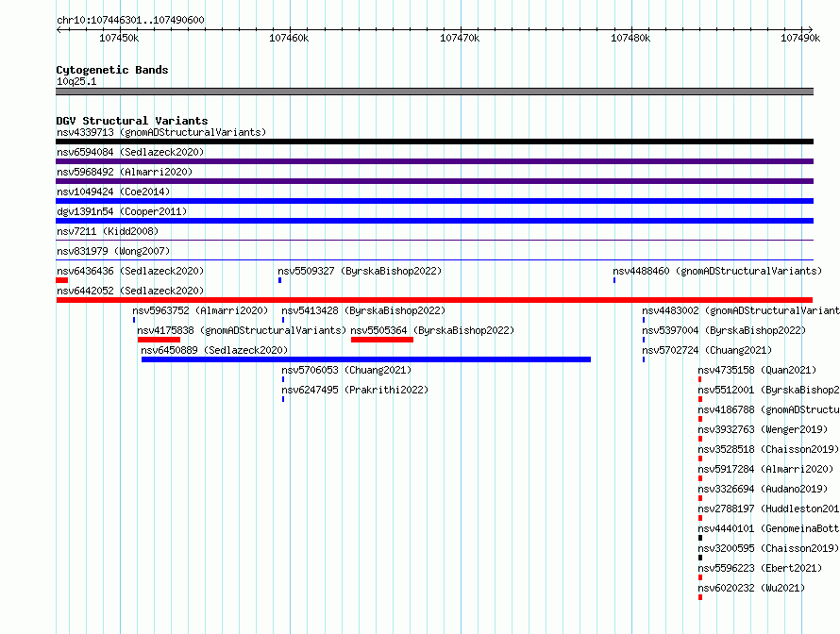Click the nsv4175838 (gnomADStructuralVariants) label

coord(242,330)
